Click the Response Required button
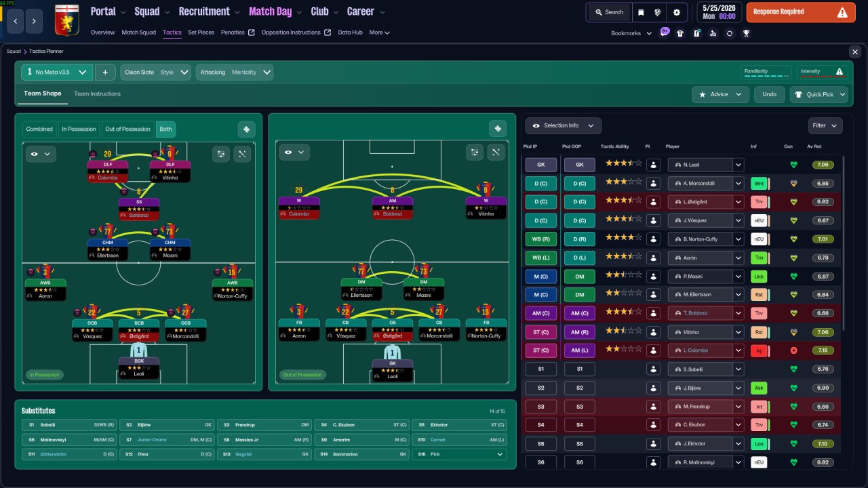This screenshot has height=488, width=868. 801,12
